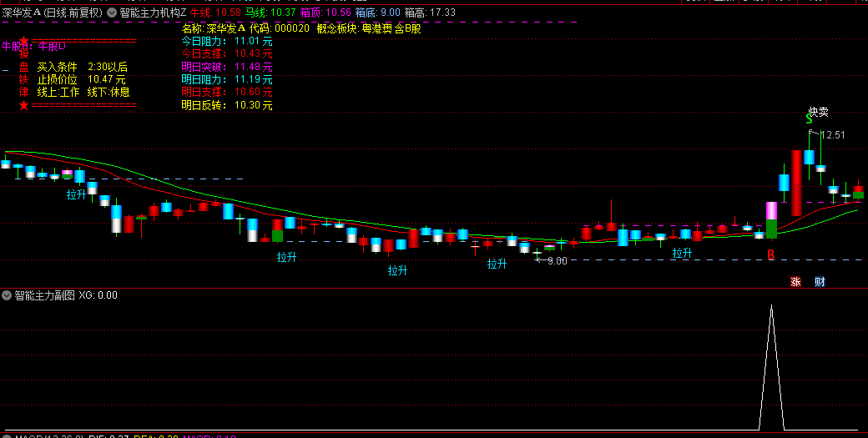Click the blue 财 icon below chart
Viewport: 868px width, 438px height.
click(820, 282)
